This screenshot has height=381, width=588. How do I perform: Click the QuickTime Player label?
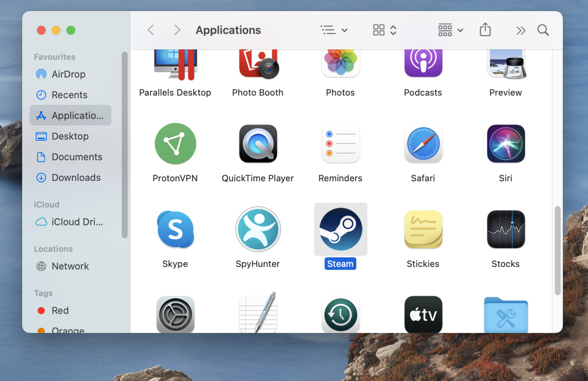(258, 178)
